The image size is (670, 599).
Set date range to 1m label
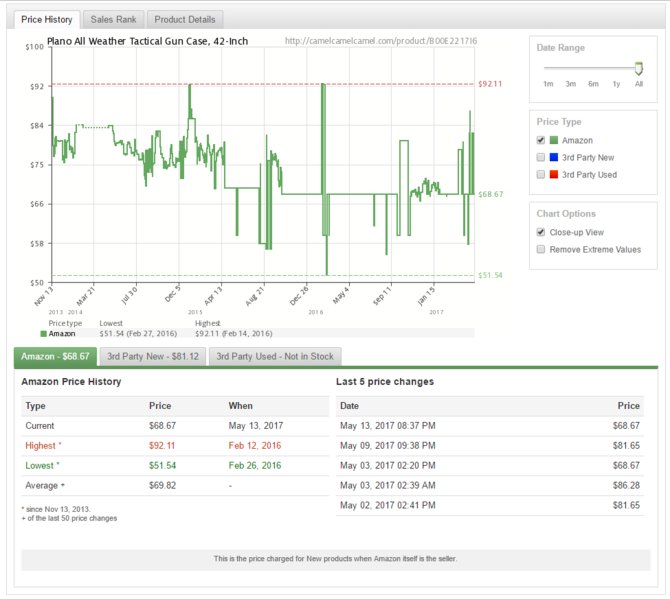[x=548, y=84]
